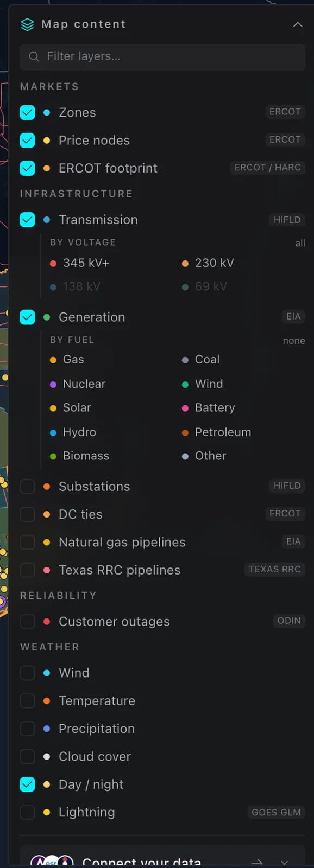This screenshot has height=868, width=314.
Task: Uncheck the Generation layer checkbox
Action: pos(27,317)
